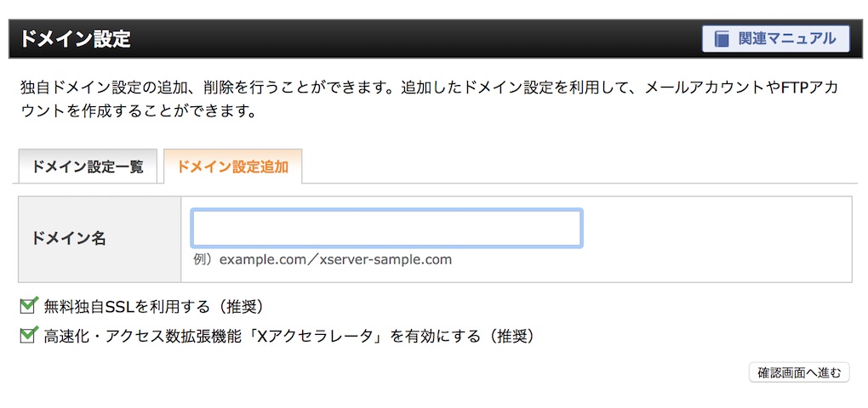Click the example.com sample text
Screen dimensions: 868x408
(262, 259)
